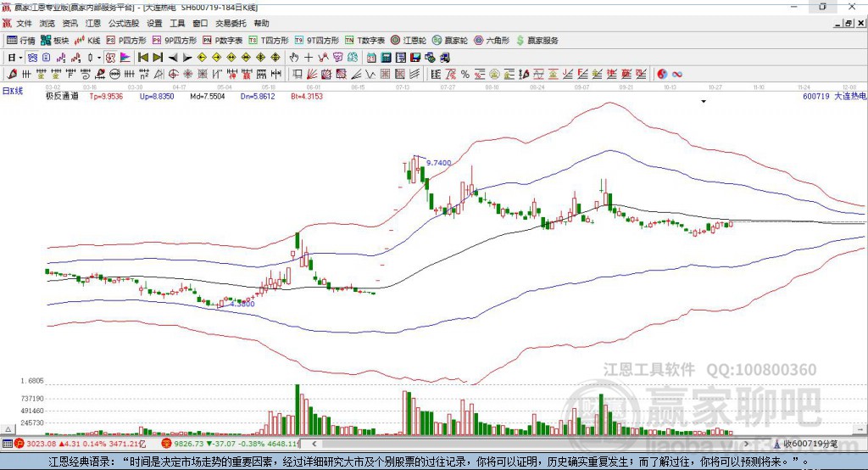The image size is (868, 470).
Task: Click the Dn=5.8612 value
Action: (258, 96)
